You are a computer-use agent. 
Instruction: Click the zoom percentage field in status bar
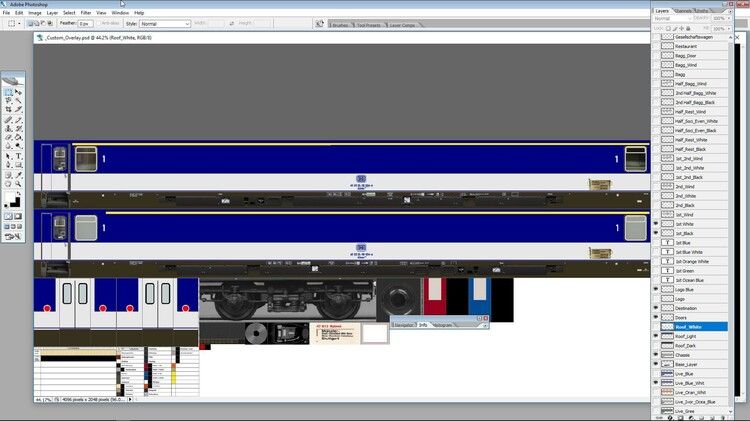coord(43,399)
